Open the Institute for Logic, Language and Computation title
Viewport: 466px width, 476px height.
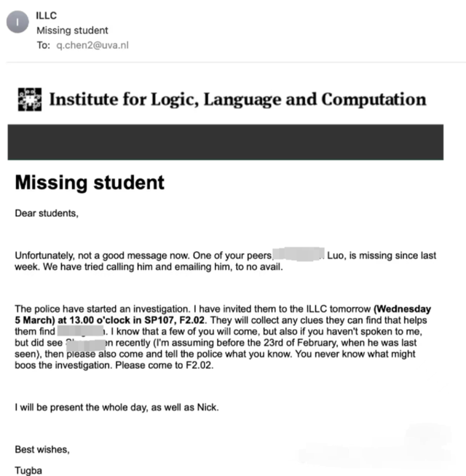click(x=237, y=99)
